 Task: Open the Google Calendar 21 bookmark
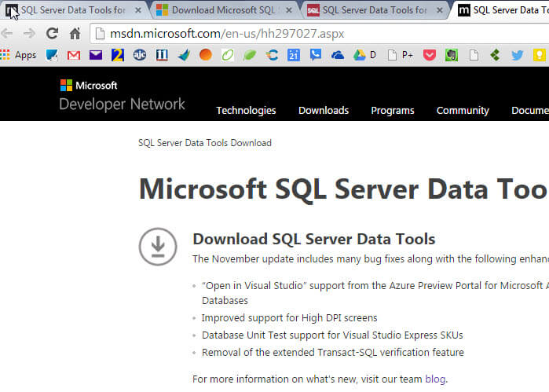click(294, 55)
